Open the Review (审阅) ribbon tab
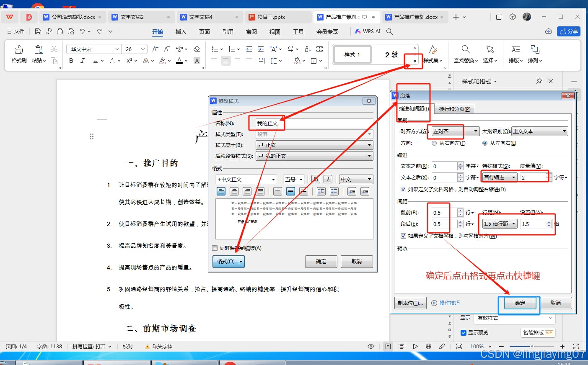588x365 pixels. (x=251, y=32)
